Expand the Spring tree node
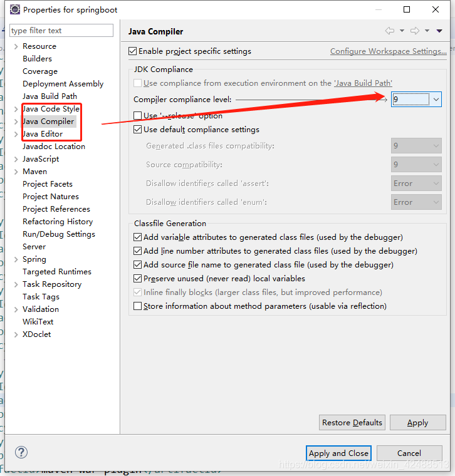455x476 pixels. point(16,259)
